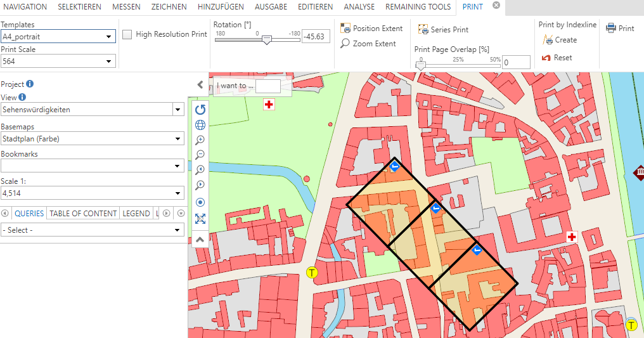Expand the Print Scale dropdown
The height and width of the screenshot is (338, 644).
click(109, 62)
